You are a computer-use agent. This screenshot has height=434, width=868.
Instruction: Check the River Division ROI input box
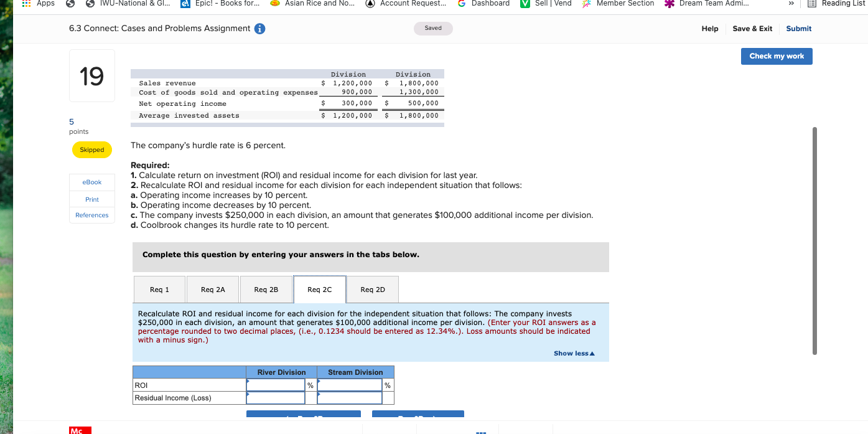pyautogui.click(x=276, y=385)
